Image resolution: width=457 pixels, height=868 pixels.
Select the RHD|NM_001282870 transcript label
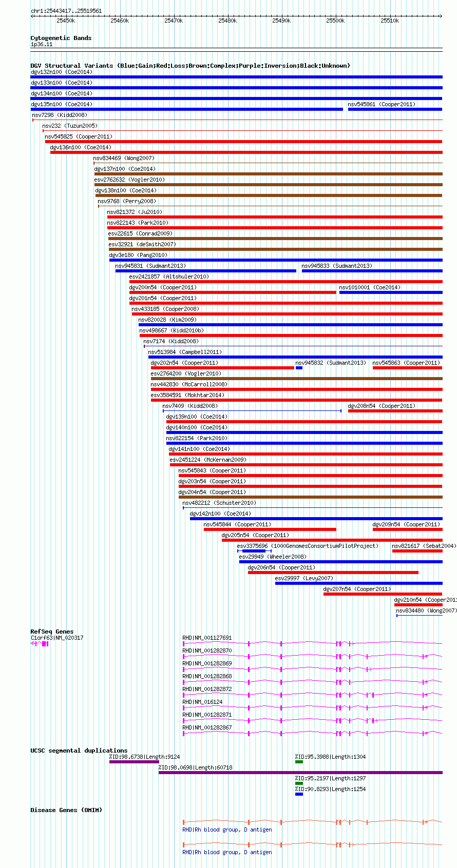[207, 650]
